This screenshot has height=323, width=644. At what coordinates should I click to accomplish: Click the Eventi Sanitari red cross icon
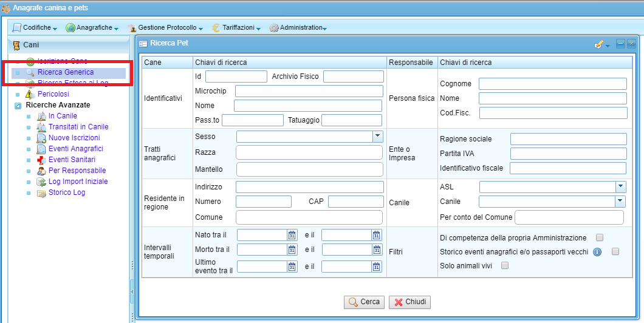click(41, 160)
